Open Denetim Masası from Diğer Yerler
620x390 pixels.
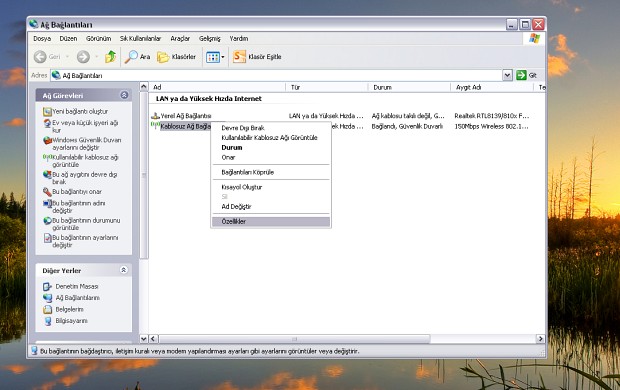[x=77, y=286]
